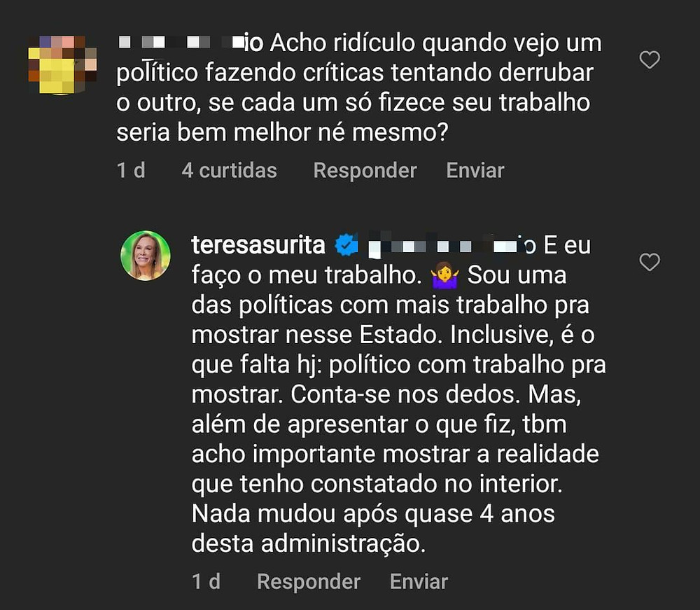This screenshot has width=700, height=610.
Task: Click Responder under the first comment
Action: click(365, 171)
